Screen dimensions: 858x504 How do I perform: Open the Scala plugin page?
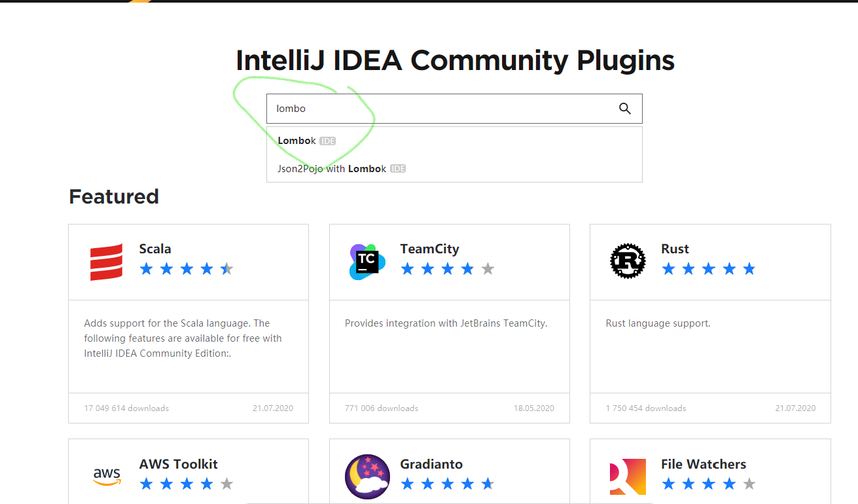coord(155,249)
